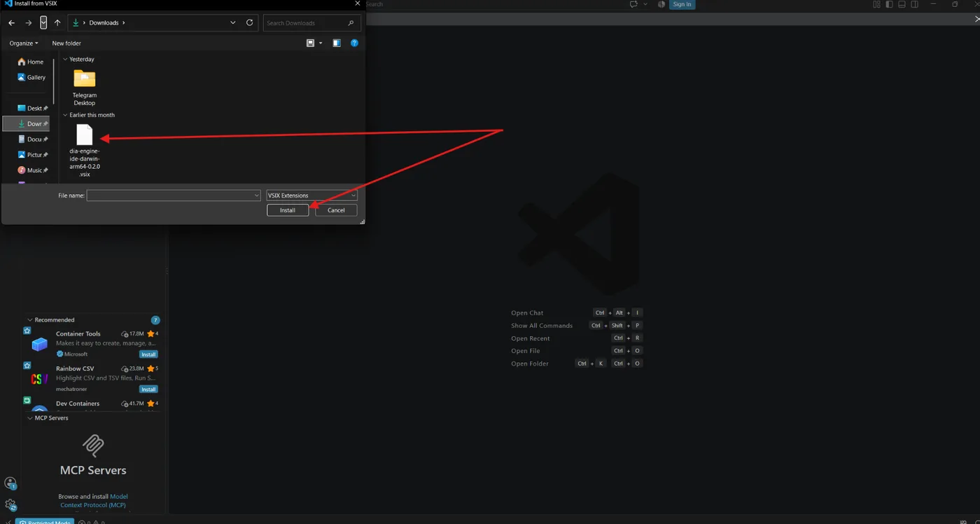The width and height of the screenshot is (980, 524).
Task: Cancel the Install from VSIX dialog
Action: (336, 210)
